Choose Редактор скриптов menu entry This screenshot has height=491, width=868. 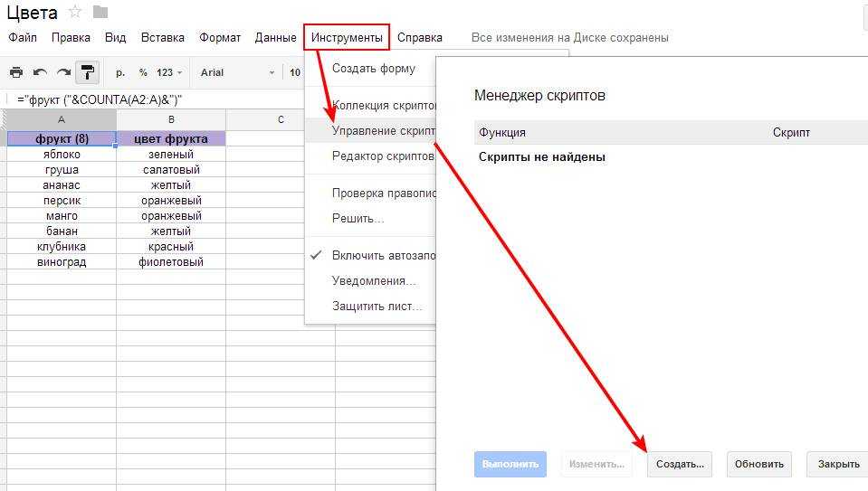pos(371,156)
